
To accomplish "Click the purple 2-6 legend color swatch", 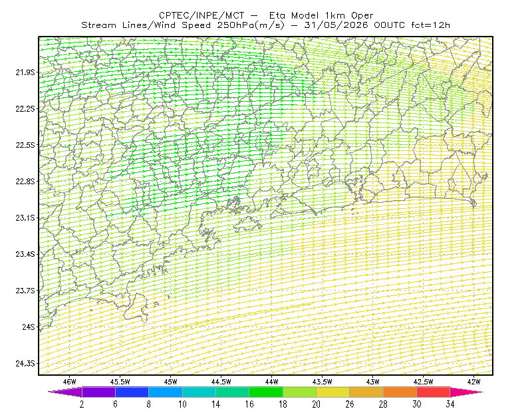I will tap(98, 392).
